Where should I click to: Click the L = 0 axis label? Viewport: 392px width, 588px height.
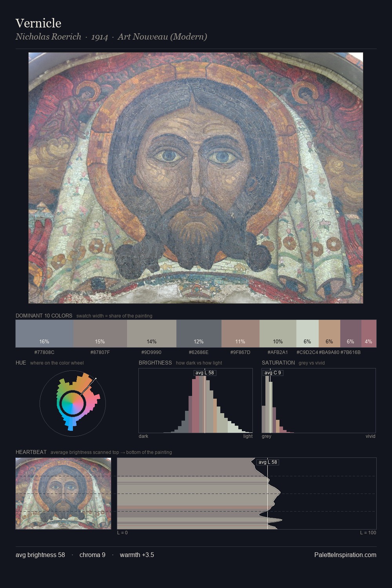click(122, 533)
